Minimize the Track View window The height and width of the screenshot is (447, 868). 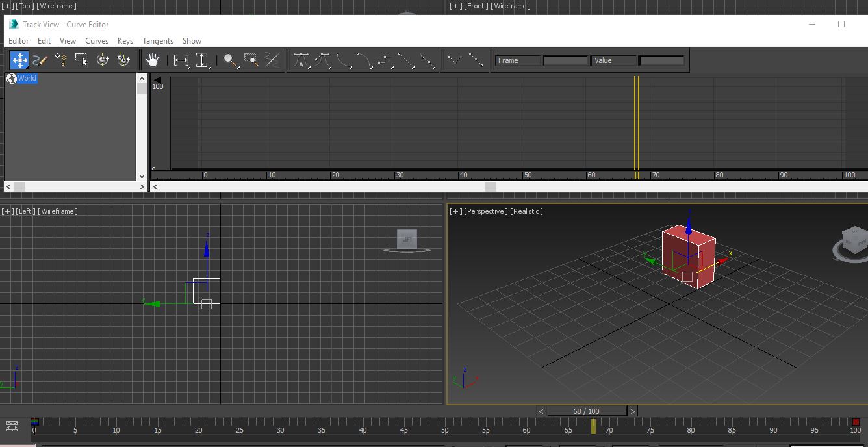812,24
